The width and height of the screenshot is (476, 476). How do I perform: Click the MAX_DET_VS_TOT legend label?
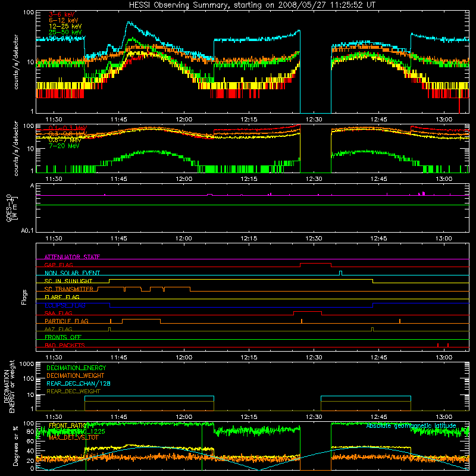tap(73, 437)
